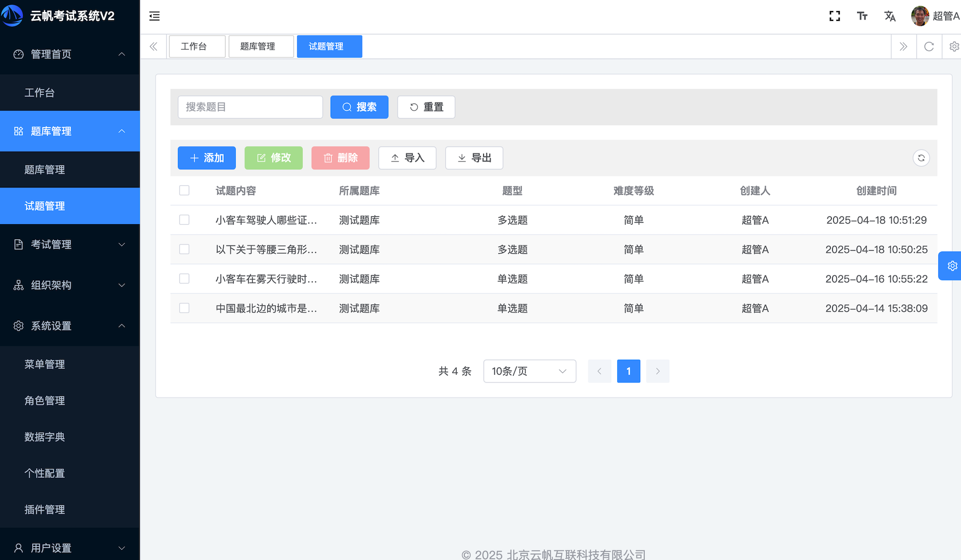Expand the 考试管理 menu in the sidebar
The width and height of the screenshot is (961, 560).
(x=70, y=244)
